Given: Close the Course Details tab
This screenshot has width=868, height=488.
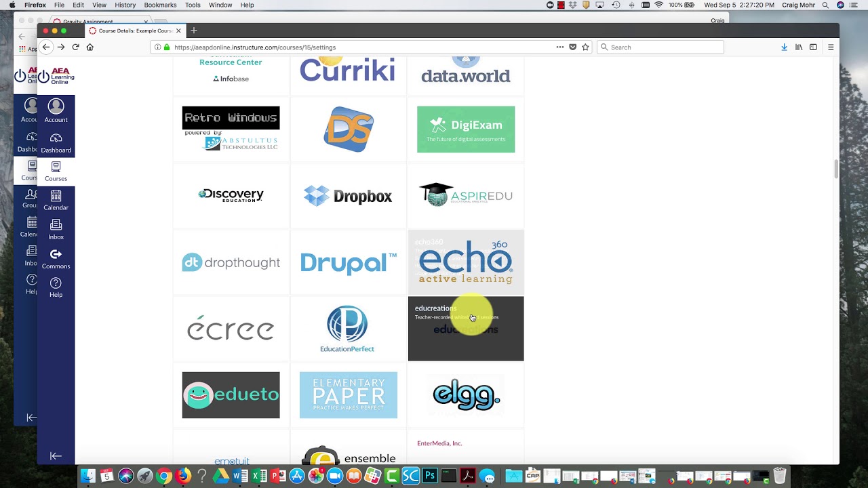Looking at the screenshot, I should [178, 30].
